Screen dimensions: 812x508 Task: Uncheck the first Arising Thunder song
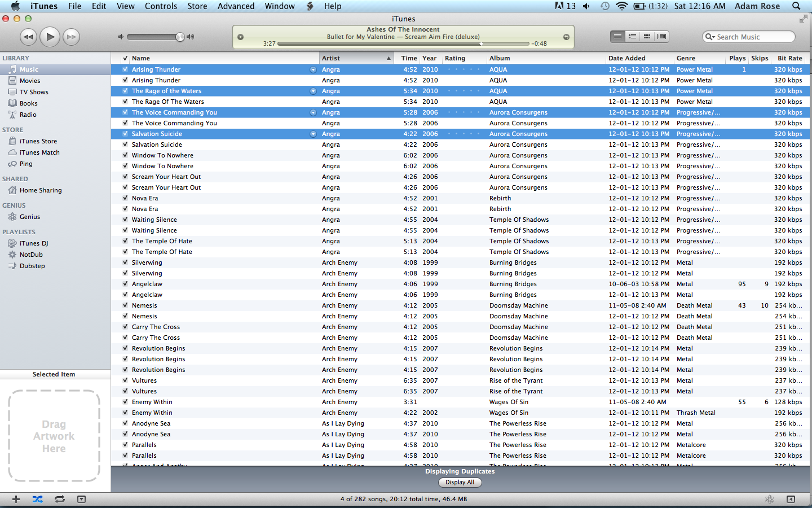click(x=125, y=69)
